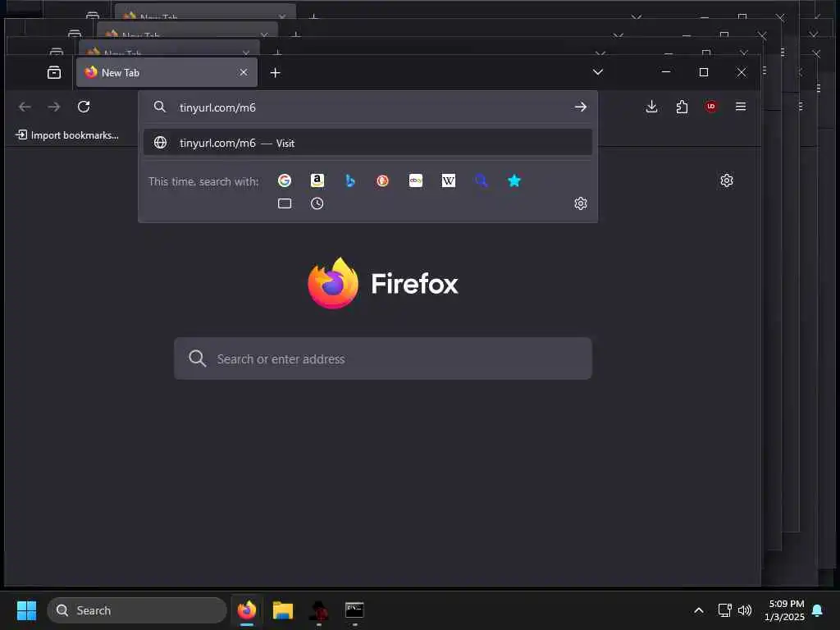This screenshot has height=630, width=840.
Task: Search this time with DuckDuckGo
Action: 382,180
